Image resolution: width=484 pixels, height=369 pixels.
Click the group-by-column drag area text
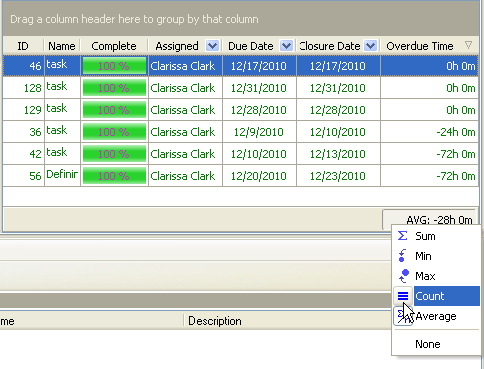pos(134,19)
